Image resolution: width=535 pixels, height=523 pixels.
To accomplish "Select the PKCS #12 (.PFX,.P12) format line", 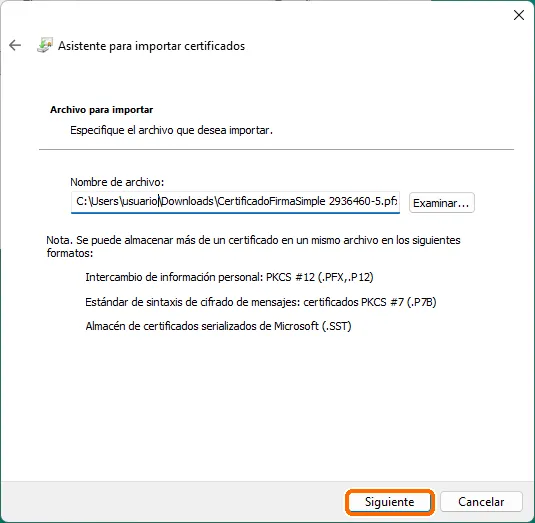I will coord(229,277).
